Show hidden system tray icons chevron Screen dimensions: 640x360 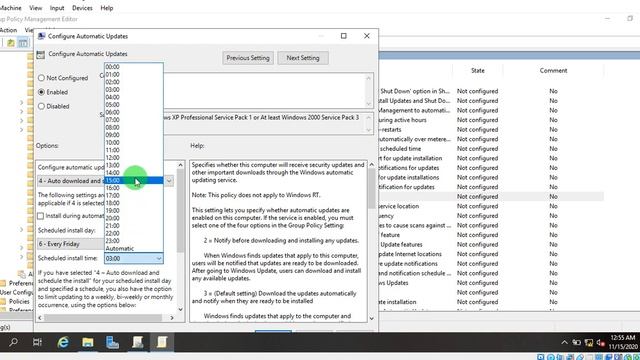pyautogui.click(x=564, y=342)
